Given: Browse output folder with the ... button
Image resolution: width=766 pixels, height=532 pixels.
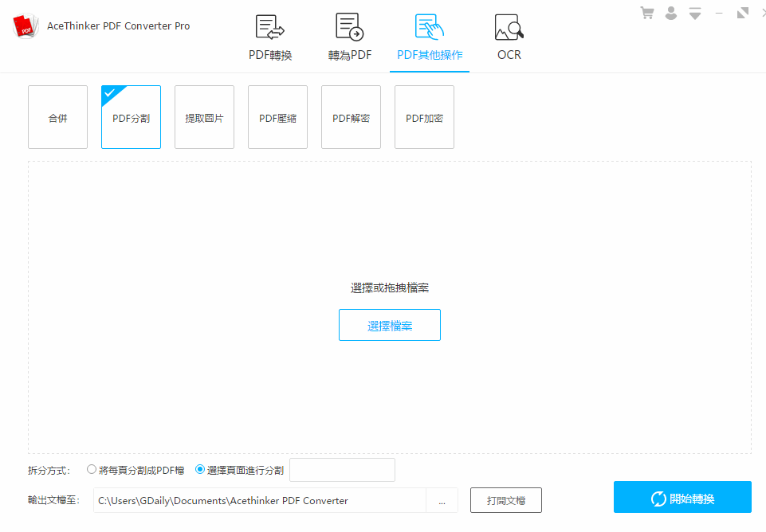Looking at the screenshot, I should (442, 500).
